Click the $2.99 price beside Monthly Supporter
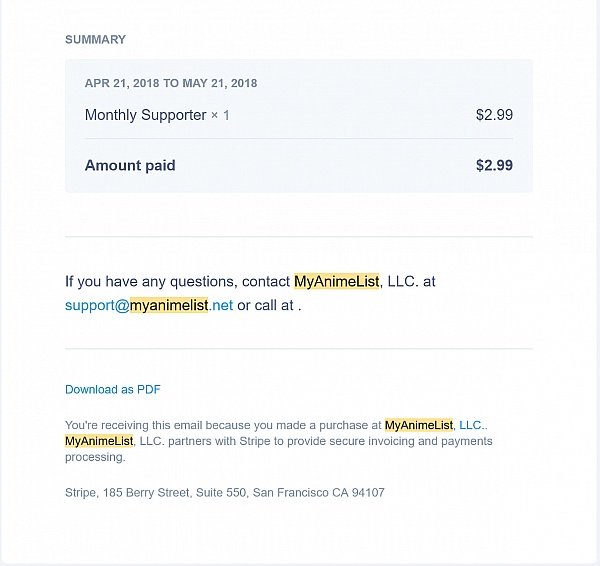Screen dimensions: 600x566 pos(494,115)
